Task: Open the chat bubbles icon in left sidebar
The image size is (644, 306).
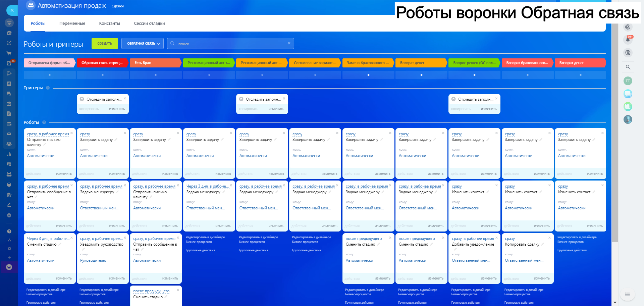Action: tap(9, 94)
